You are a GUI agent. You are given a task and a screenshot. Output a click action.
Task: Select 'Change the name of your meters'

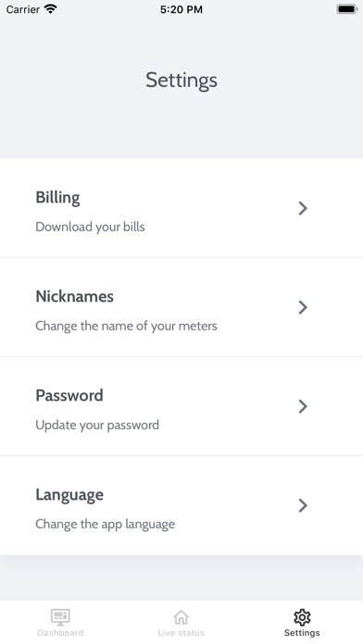click(x=126, y=326)
